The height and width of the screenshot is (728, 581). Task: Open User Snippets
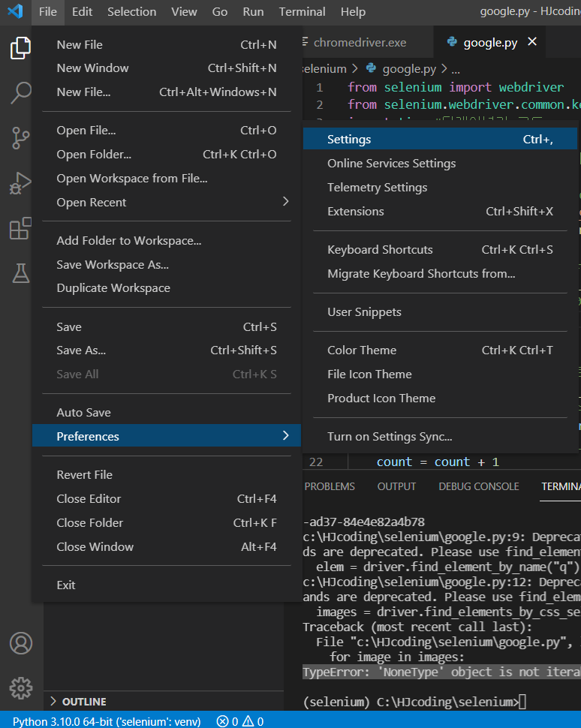click(440, 312)
